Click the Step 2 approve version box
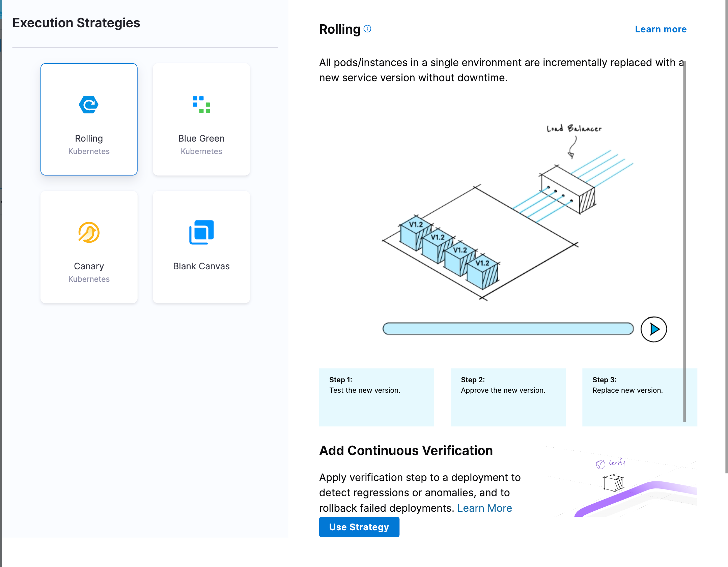The image size is (728, 567). click(x=508, y=397)
